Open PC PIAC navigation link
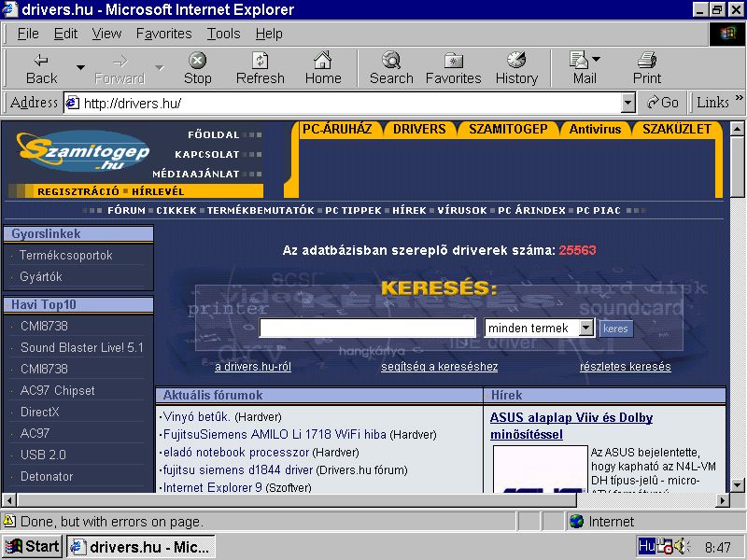 (x=599, y=211)
